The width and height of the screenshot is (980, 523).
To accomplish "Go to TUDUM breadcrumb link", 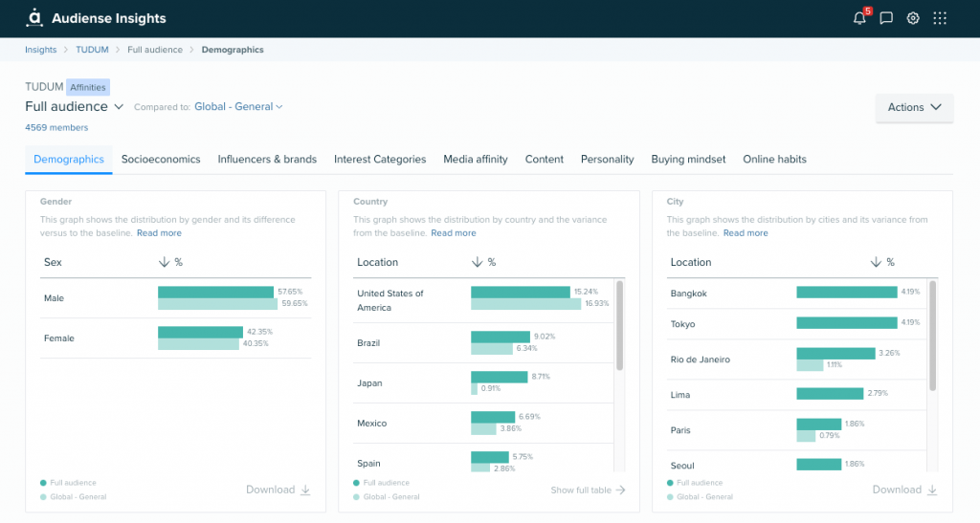I will [x=92, y=50].
